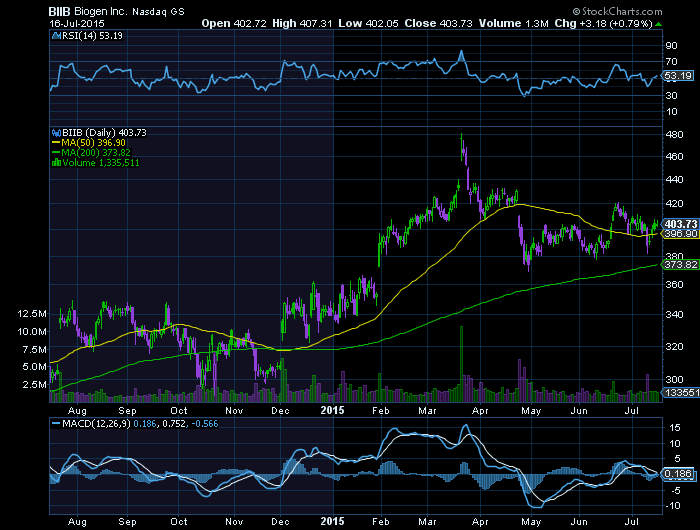
Task: Click the Volume 1,335,511 legend entry
Action: coord(101,163)
